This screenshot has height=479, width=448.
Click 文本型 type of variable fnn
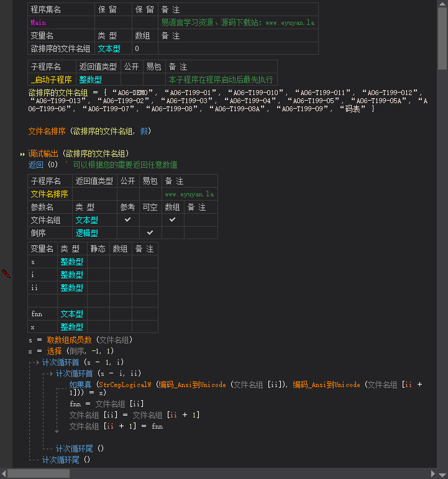72,314
